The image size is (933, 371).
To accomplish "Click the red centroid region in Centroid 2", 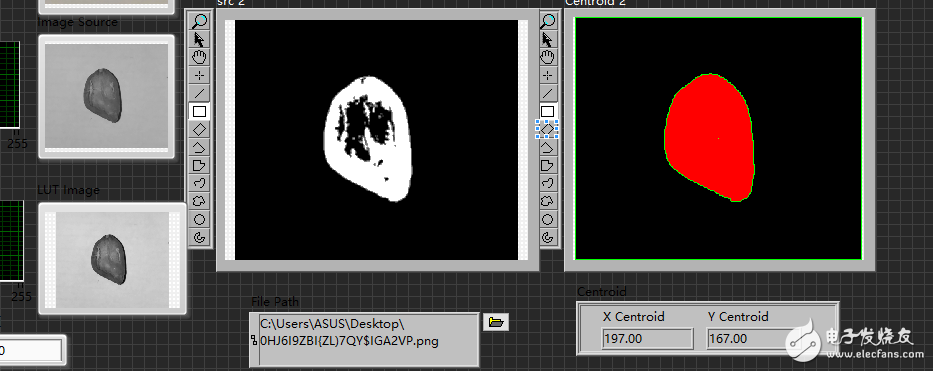I will pyautogui.click(x=709, y=138).
